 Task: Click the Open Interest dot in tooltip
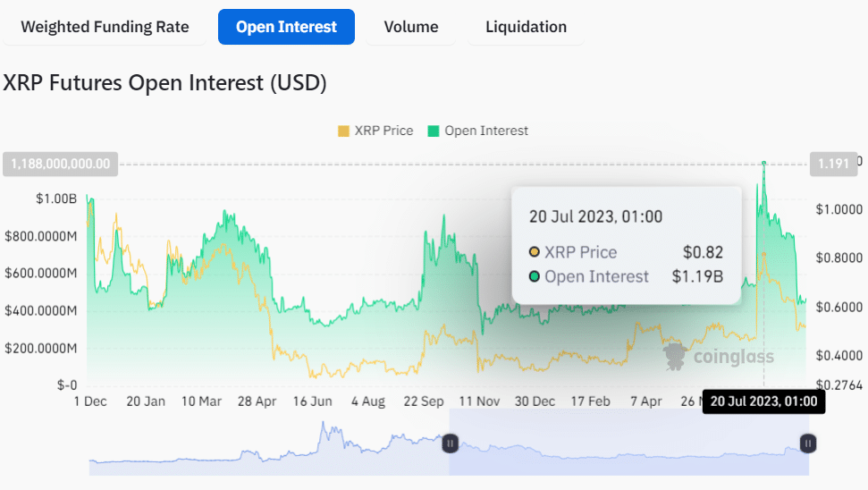click(x=535, y=276)
